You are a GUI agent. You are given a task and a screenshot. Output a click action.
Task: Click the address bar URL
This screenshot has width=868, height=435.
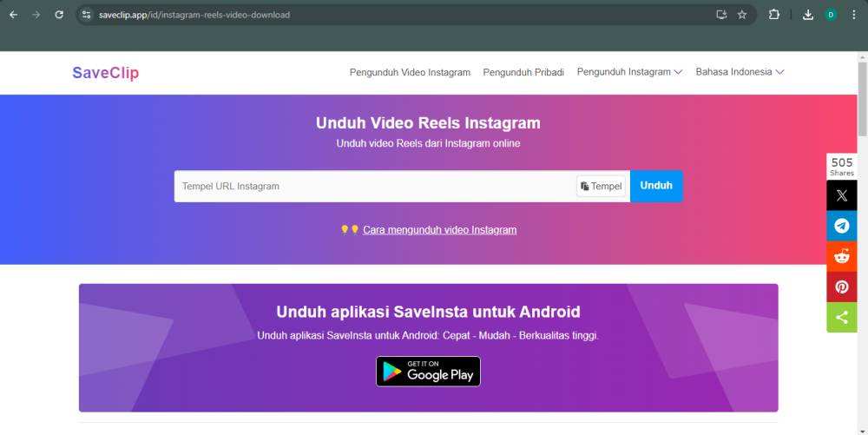[x=194, y=15]
